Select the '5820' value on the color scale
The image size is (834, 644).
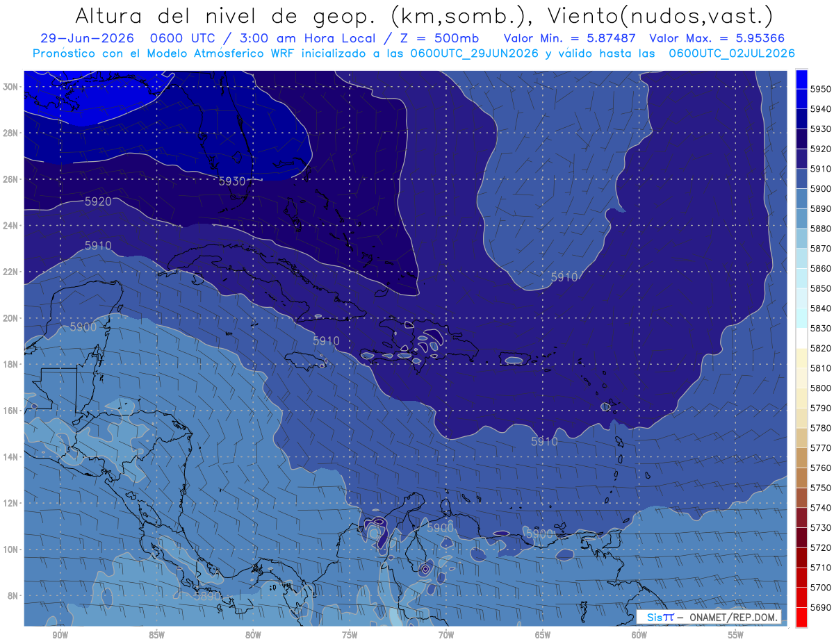(821, 348)
